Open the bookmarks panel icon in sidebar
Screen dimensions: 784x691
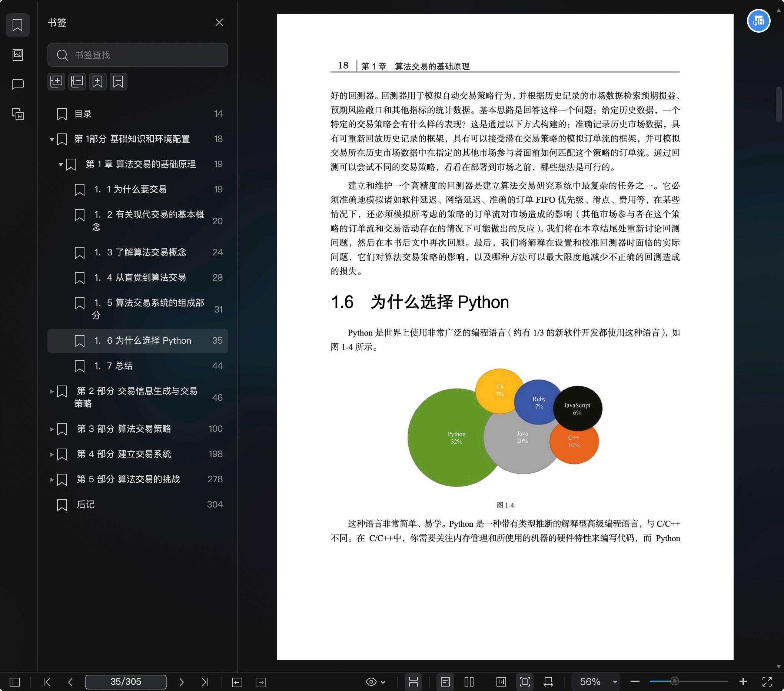coord(18,25)
